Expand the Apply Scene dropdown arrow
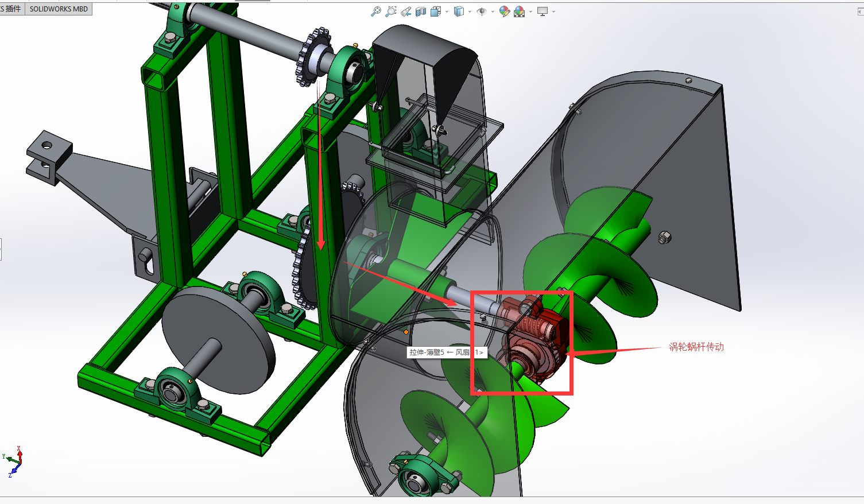 pos(530,11)
